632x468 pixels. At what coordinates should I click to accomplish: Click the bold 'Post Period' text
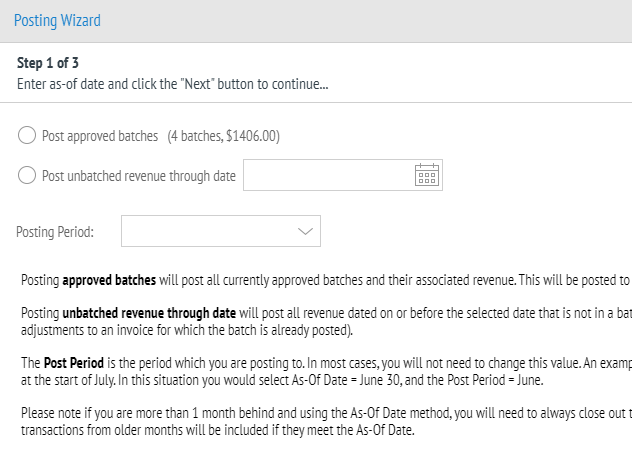(x=74, y=363)
